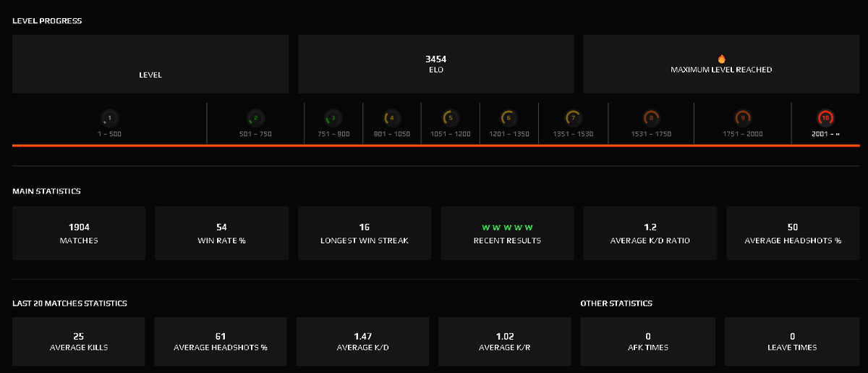Click the 50 Average Headshots % card
The height and width of the screenshot is (373, 868).
[x=793, y=233]
